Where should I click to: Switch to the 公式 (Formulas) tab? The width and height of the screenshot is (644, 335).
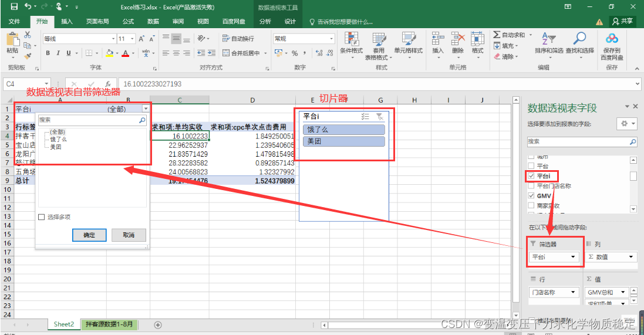(128, 21)
